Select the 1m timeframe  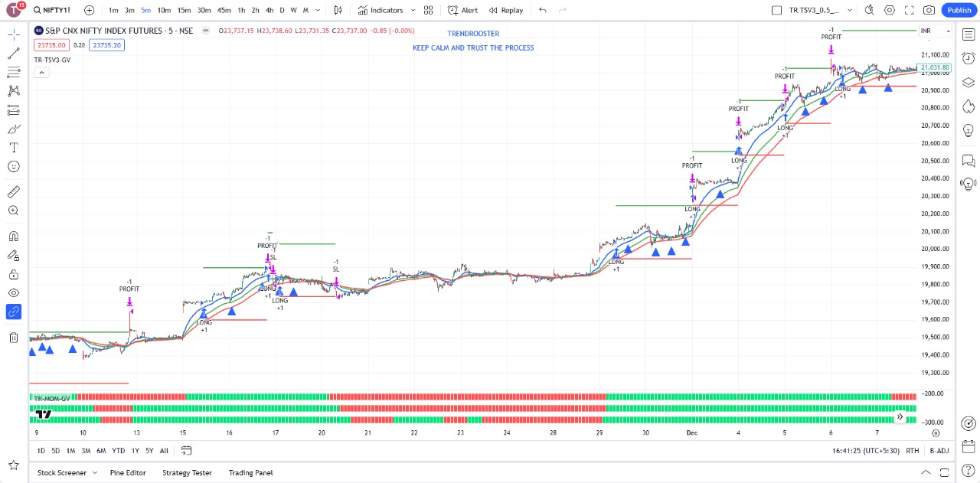pyautogui.click(x=113, y=10)
